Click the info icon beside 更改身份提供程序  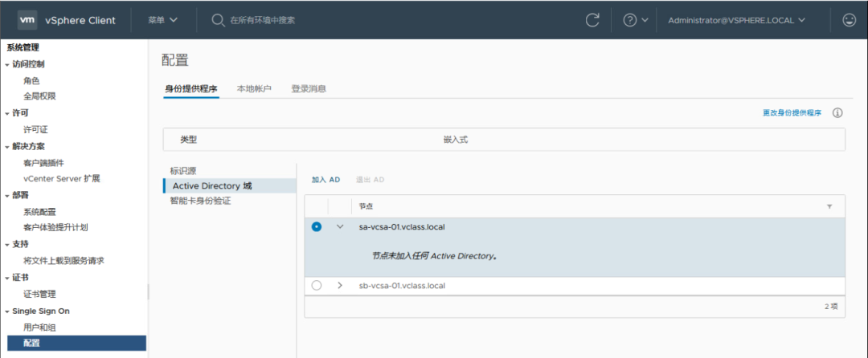pyautogui.click(x=837, y=113)
